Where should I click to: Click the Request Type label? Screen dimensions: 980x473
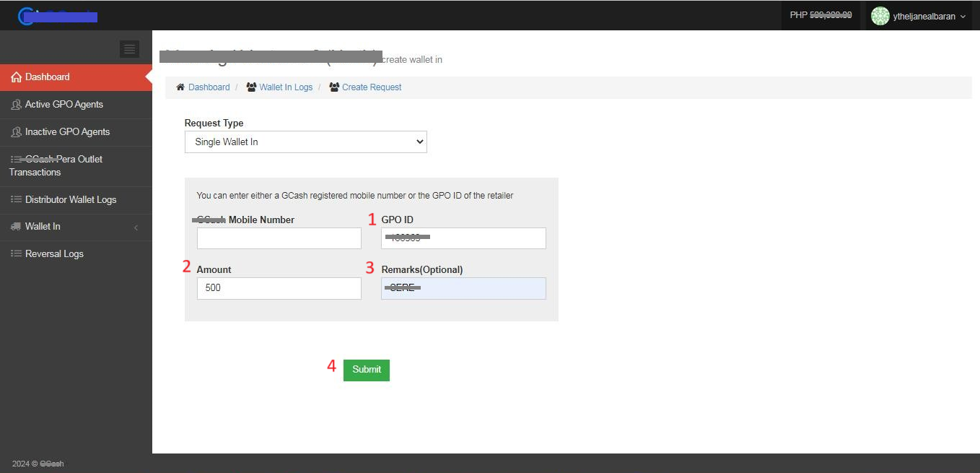[x=214, y=123]
